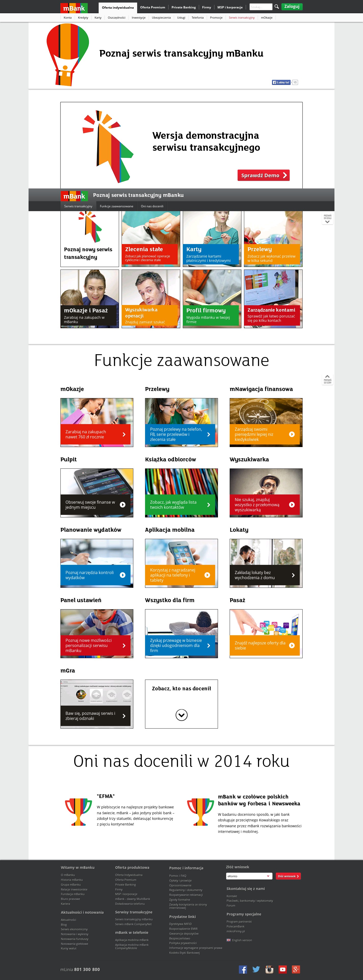Click the search input field
363x980 pixels.
click(261, 7)
